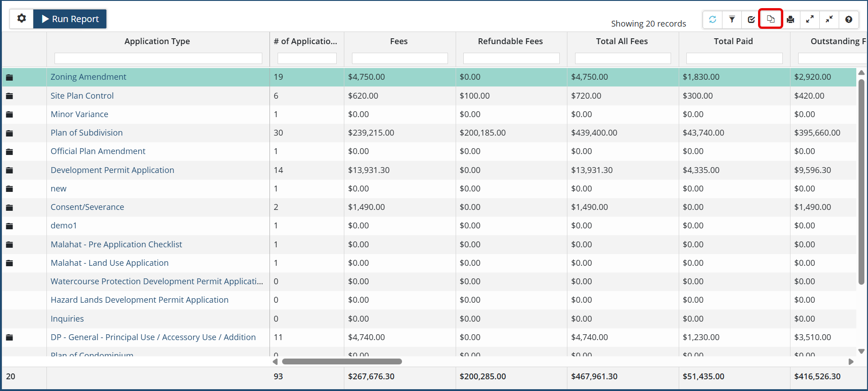Click the vertical scrollbar down arrow

click(x=861, y=351)
